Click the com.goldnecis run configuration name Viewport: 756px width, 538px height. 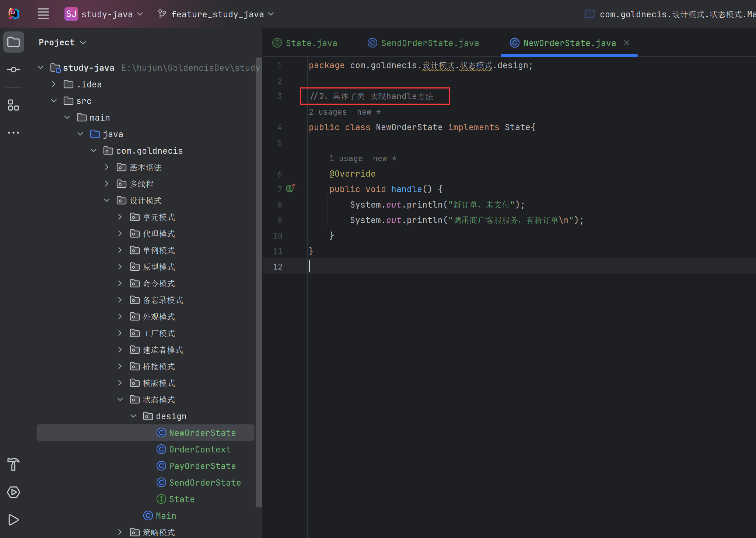pos(677,14)
